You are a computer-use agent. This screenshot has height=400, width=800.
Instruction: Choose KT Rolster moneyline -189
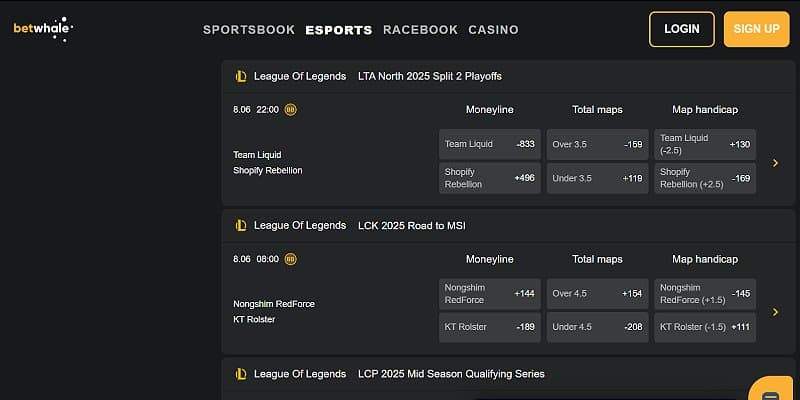coord(490,327)
